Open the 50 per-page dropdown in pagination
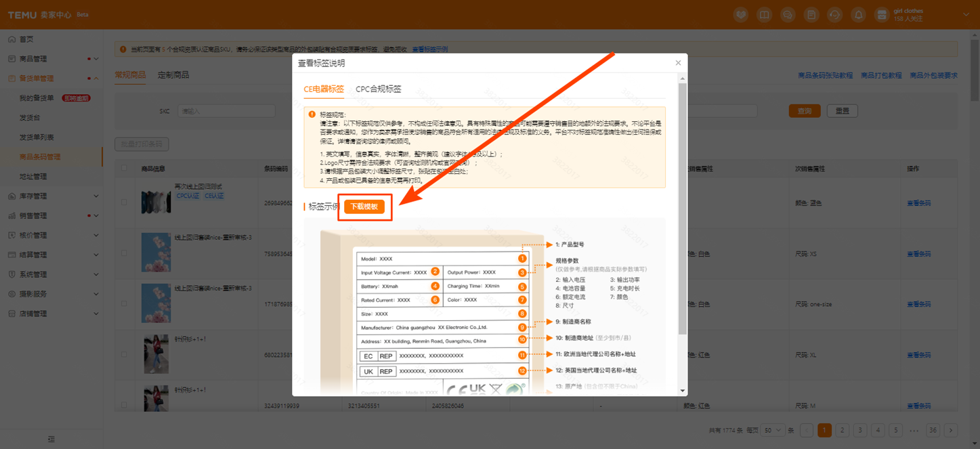This screenshot has width=980, height=449. (772, 430)
